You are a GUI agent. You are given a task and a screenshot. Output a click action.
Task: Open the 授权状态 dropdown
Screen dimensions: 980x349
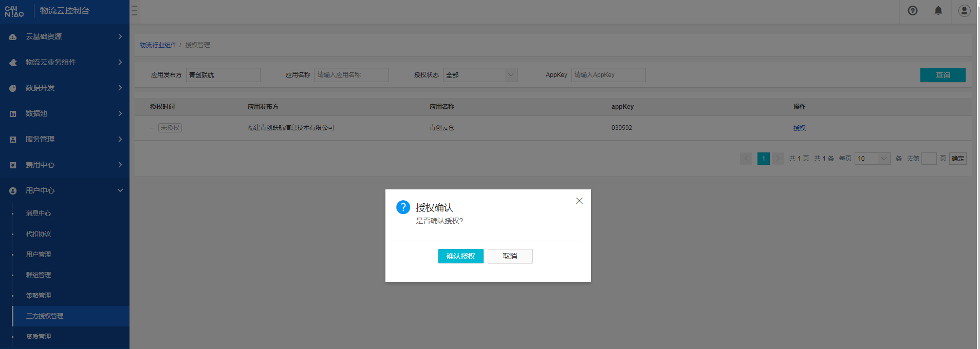(x=479, y=75)
